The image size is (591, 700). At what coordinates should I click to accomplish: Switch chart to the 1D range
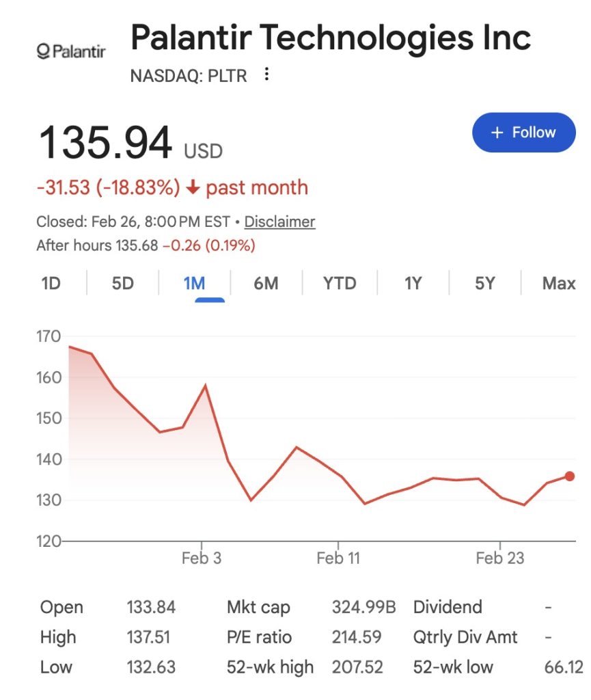click(51, 283)
